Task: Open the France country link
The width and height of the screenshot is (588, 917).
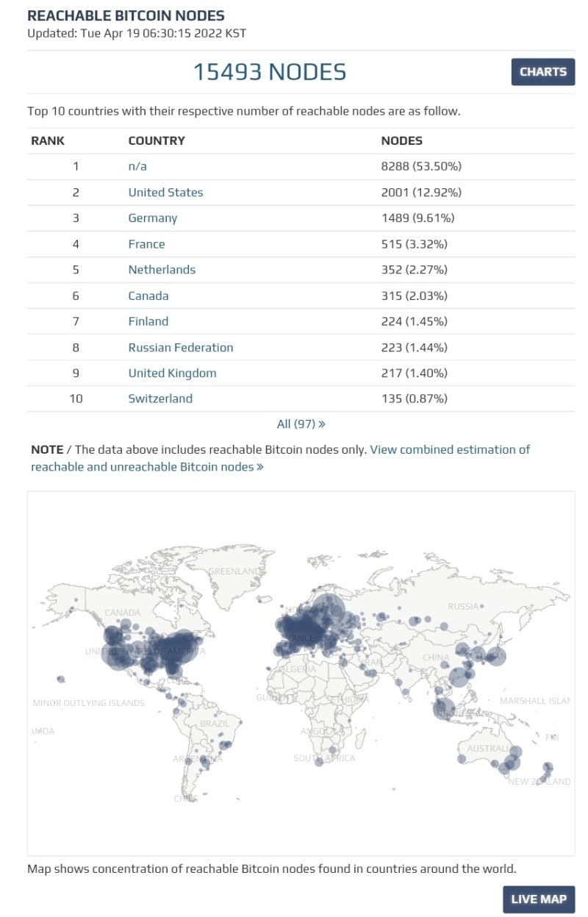Action: 146,243
